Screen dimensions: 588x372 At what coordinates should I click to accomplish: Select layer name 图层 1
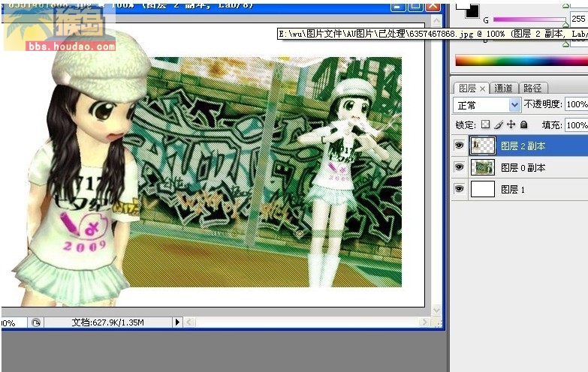pos(513,190)
